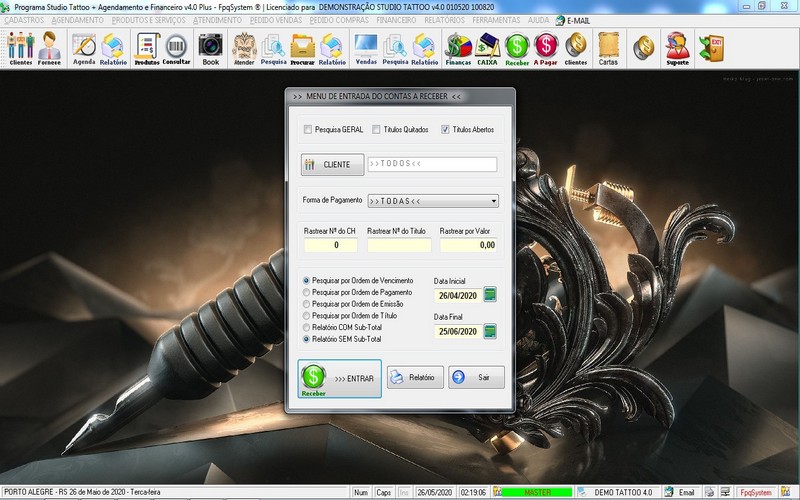Screen dimensions: 800x500
Task: Check the Títulos Quitados checkbox
Action: click(376, 130)
